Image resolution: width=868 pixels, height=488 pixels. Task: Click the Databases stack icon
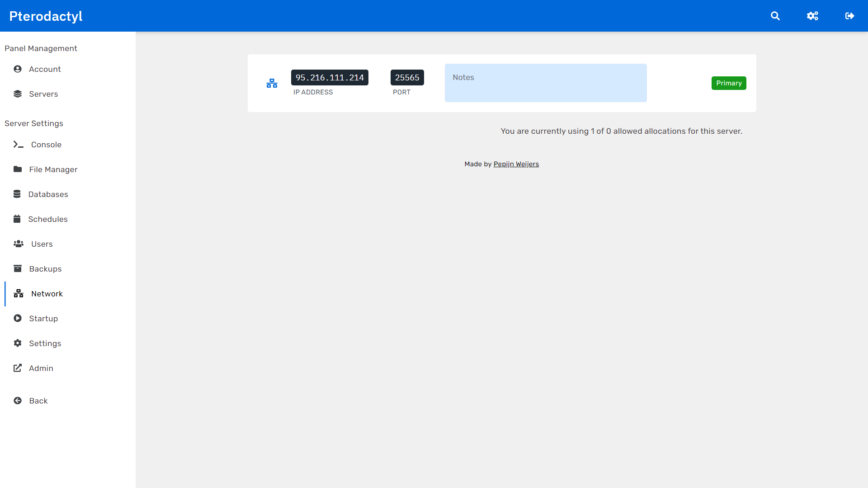[17, 194]
